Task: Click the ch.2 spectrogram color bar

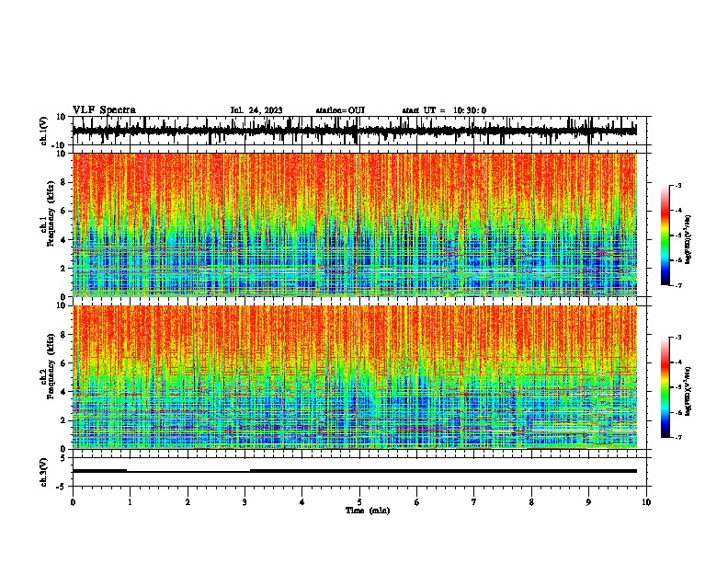Action: [665, 387]
